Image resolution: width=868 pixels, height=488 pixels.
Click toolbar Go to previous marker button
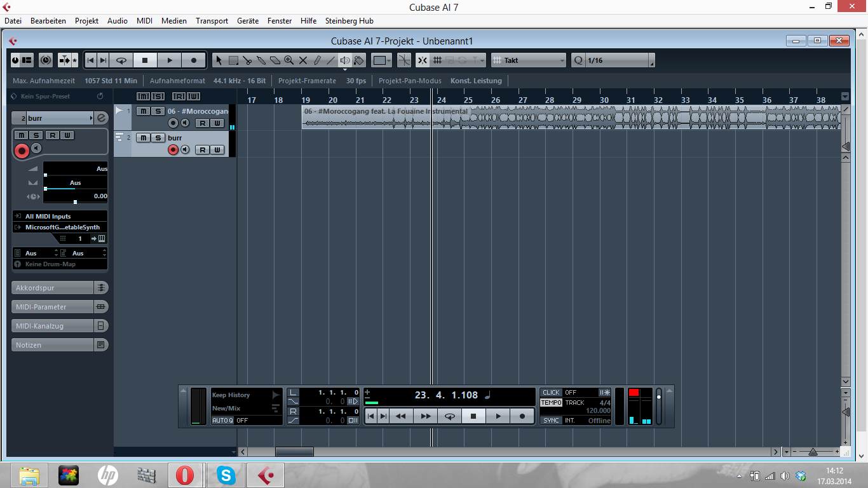(90, 60)
